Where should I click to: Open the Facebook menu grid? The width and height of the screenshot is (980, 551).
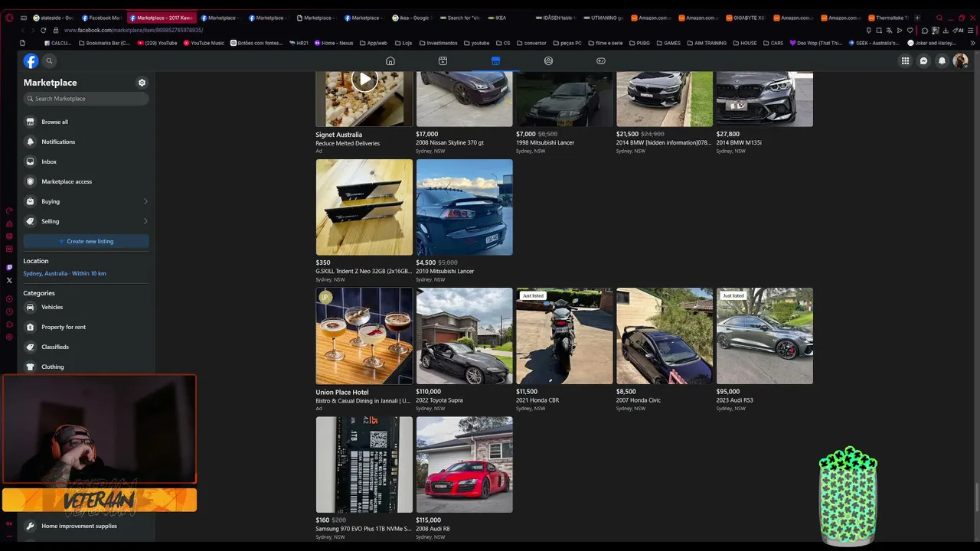tap(905, 61)
